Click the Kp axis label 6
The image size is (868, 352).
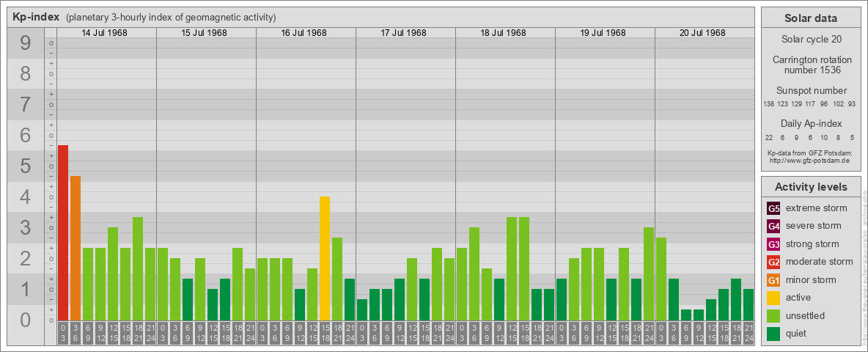point(25,135)
